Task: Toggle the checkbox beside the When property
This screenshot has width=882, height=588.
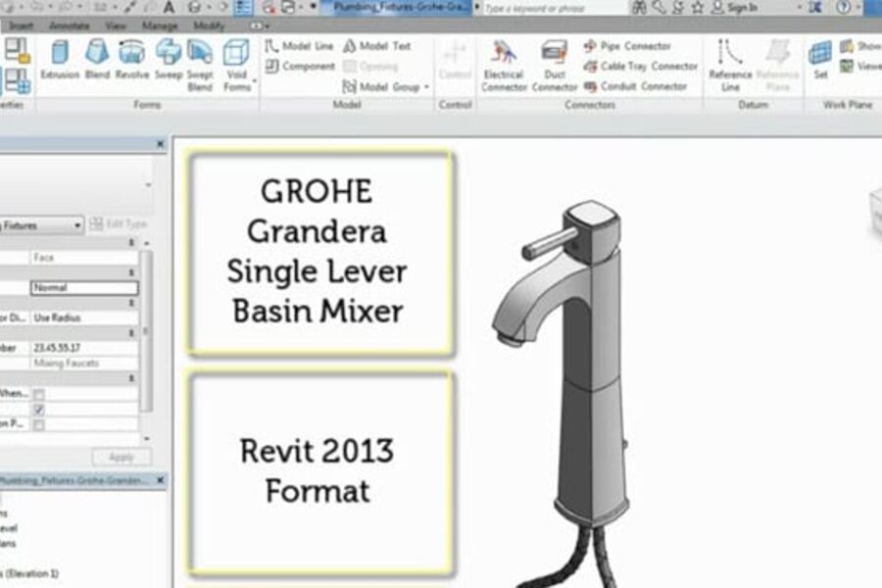Action: 39,394
